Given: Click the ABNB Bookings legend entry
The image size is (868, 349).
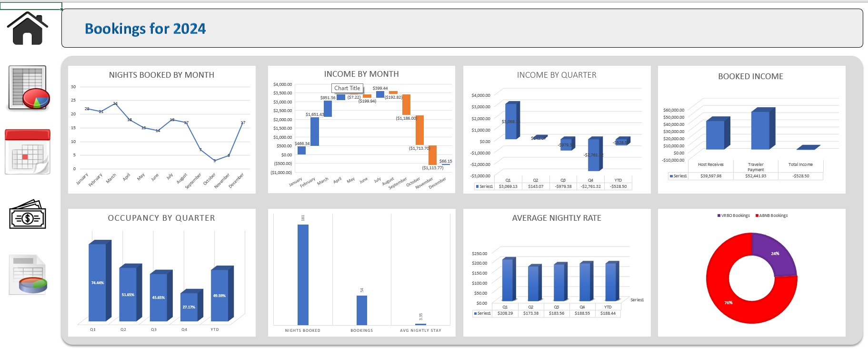Looking at the screenshot, I should click(771, 216).
